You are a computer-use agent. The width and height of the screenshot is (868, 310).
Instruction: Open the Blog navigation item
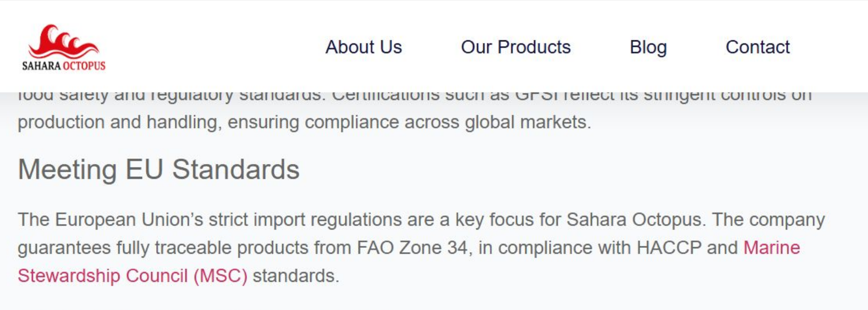pyautogui.click(x=648, y=47)
